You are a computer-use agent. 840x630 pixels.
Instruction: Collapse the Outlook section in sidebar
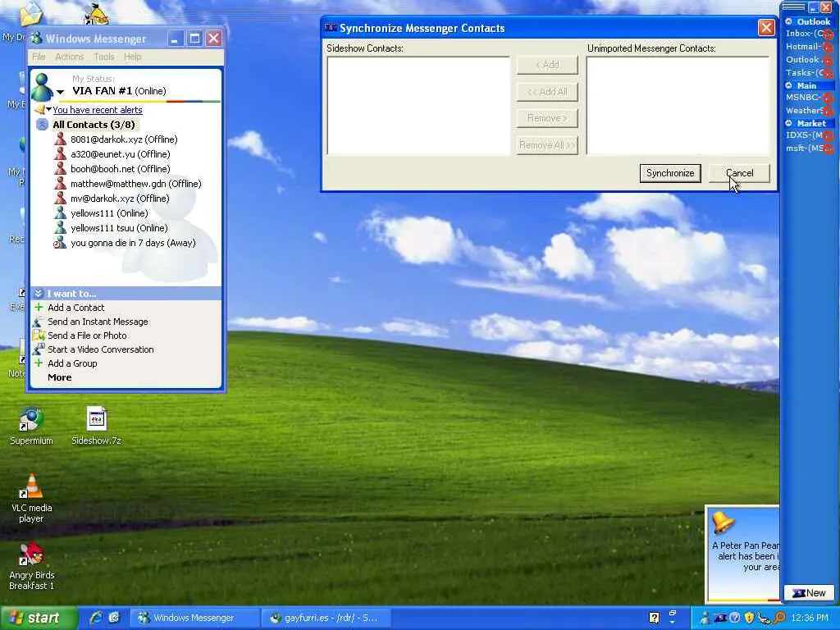789,22
